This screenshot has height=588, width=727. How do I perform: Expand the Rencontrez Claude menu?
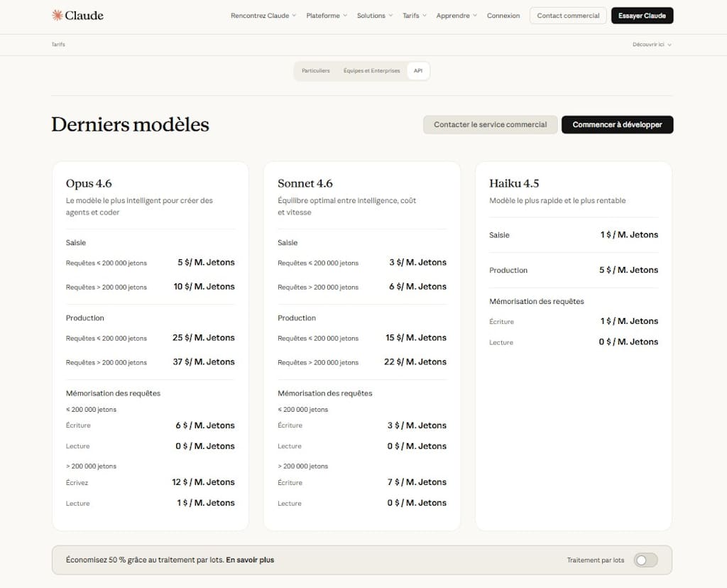pos(263,16)
